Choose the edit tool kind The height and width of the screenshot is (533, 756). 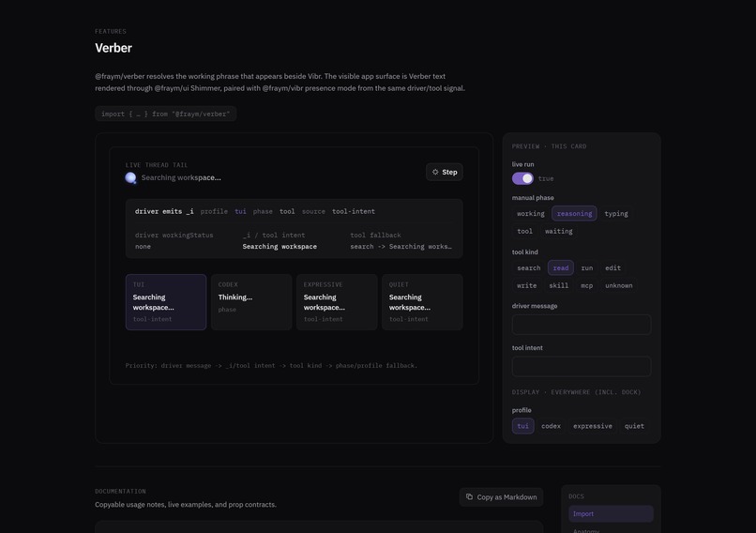[612, 268]
